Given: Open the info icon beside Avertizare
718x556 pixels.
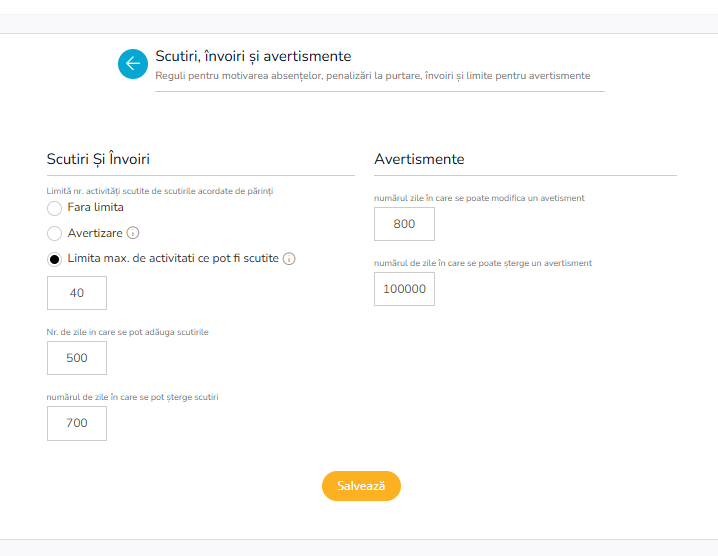Looking at the screenshot, I should click(133, 233).
